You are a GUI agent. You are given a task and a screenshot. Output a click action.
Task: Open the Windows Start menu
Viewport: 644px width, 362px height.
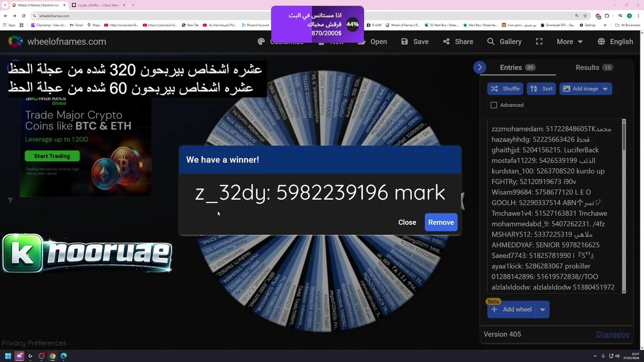[8, 356]
